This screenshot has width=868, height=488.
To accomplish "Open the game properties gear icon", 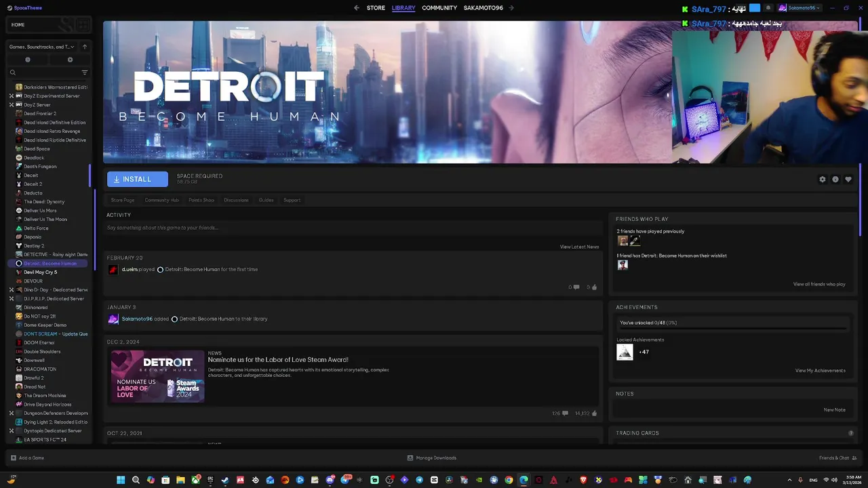I will point(823,180).
